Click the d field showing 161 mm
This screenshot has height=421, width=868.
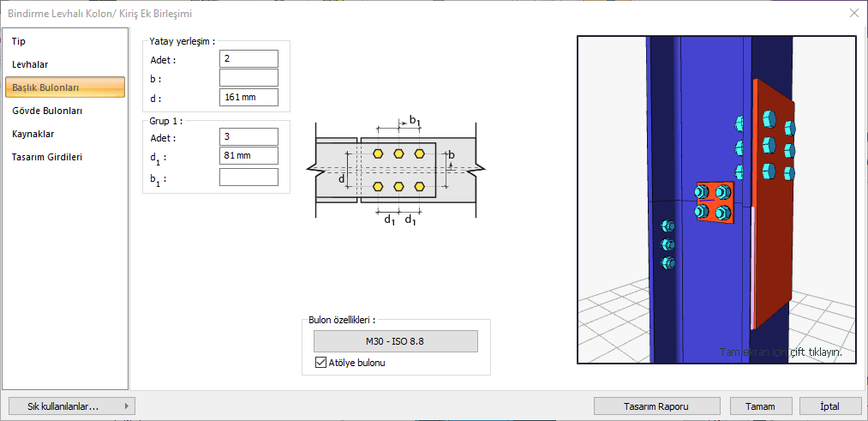tap(248, 97)
